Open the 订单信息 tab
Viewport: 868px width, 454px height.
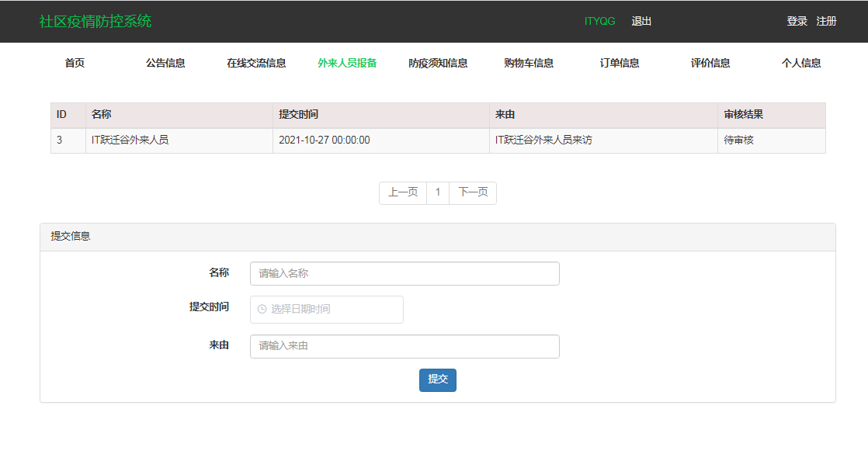pyautogui.click(x=620, y=63)
